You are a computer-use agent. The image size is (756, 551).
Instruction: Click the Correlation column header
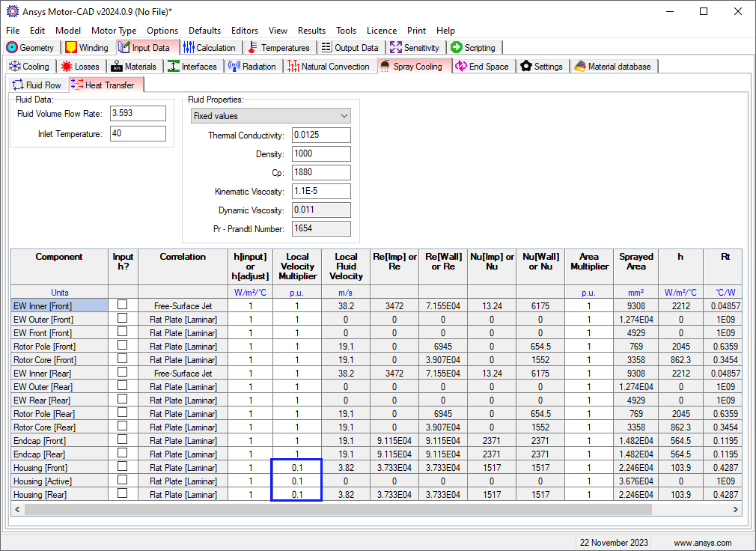click(183, 257)
